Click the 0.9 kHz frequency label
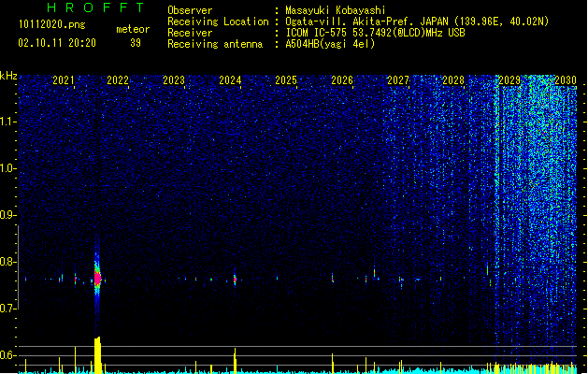Viewport: 588px width, 374px height. click(8, 215)
